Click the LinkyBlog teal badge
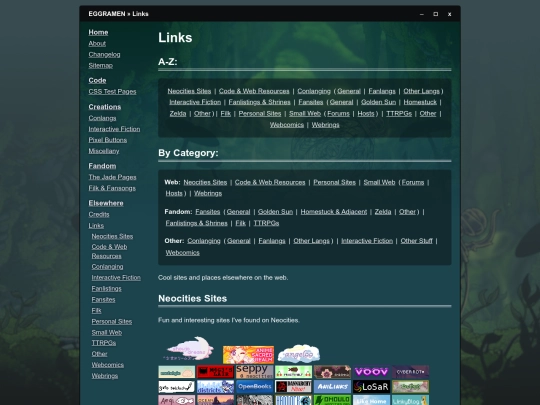The width and height of the screenshot is (540, 405). coord(411,400)
